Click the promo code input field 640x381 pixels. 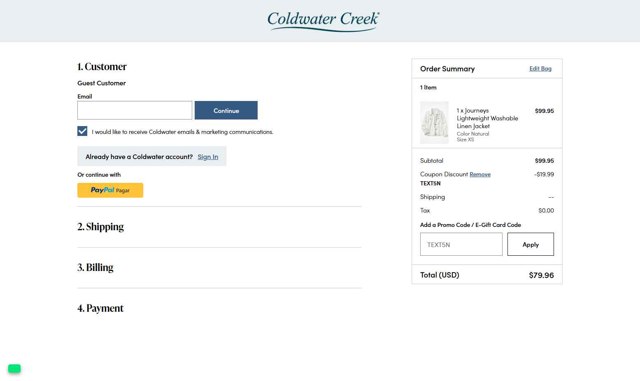pos(461,244)
